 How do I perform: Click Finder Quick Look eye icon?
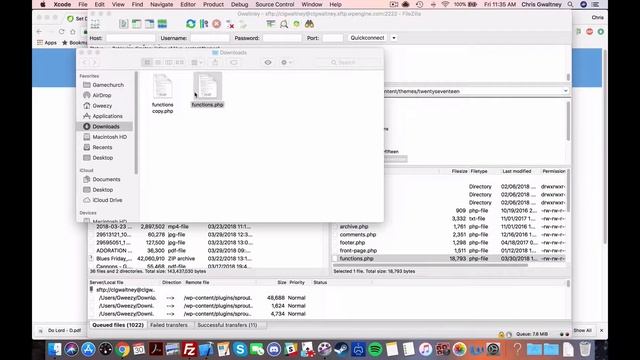(268, 62)
